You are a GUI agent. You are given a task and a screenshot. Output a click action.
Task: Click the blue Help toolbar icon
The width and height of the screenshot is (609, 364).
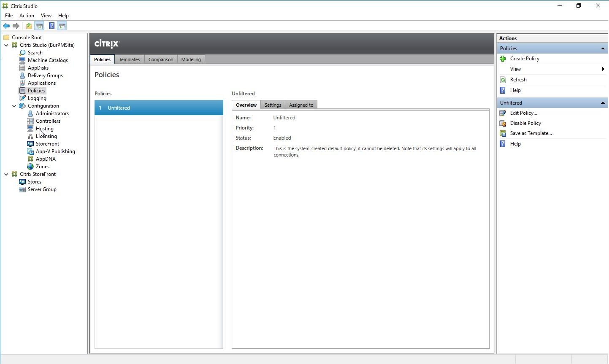(x=51, y=26)
